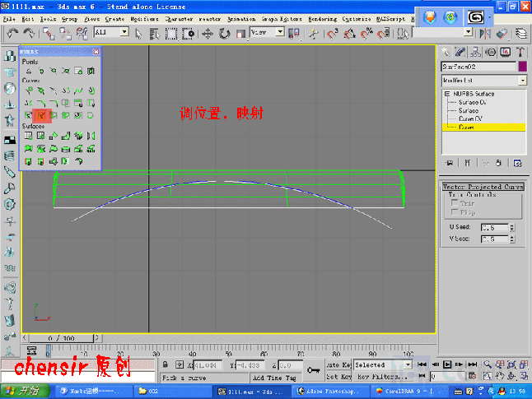
Task: Click Arc Rotate viewport icon
Action: 511,376
